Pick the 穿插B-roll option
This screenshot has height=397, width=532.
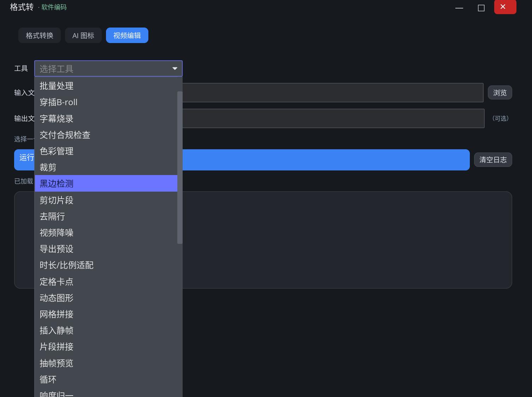point(106,102)
